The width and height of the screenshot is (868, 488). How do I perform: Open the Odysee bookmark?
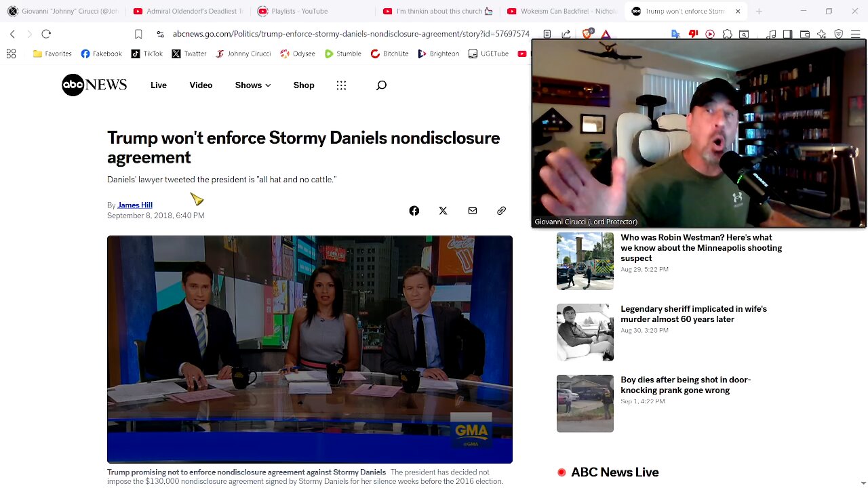298,54
